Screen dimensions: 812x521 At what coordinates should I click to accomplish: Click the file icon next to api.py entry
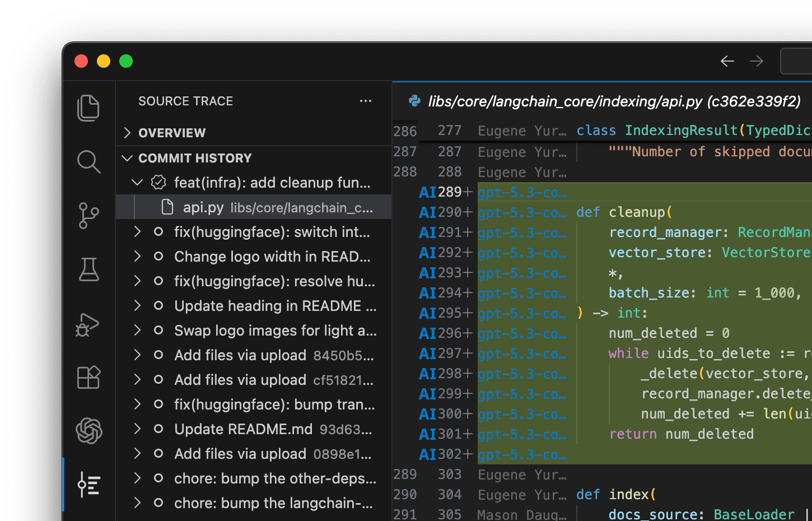click(167, 207)
